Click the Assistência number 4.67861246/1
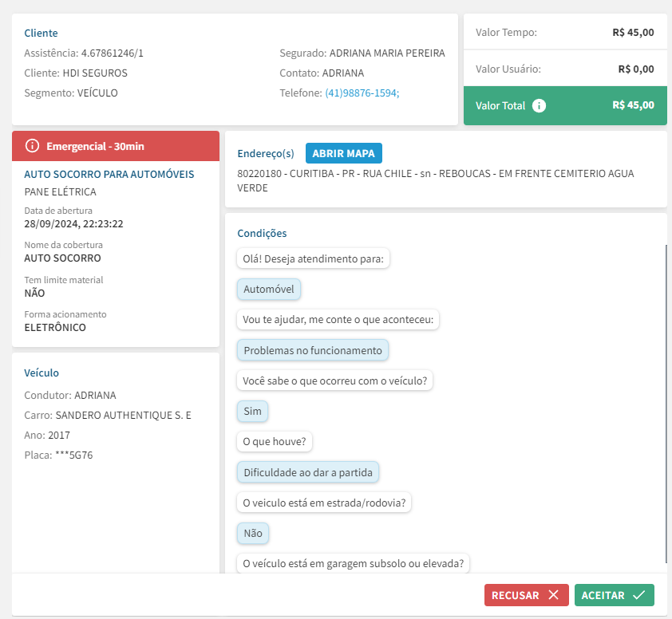Viewport: 672px width, 619px height. (113, 53)
